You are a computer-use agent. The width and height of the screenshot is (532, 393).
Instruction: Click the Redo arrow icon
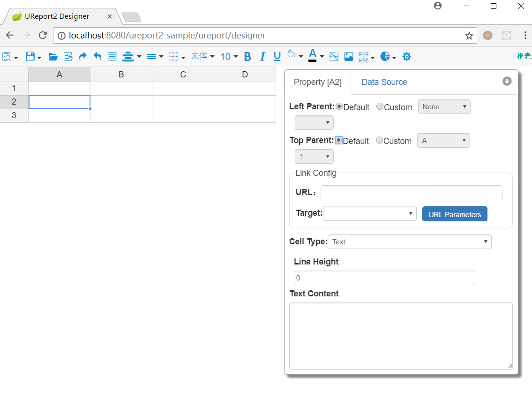(82, 57)
